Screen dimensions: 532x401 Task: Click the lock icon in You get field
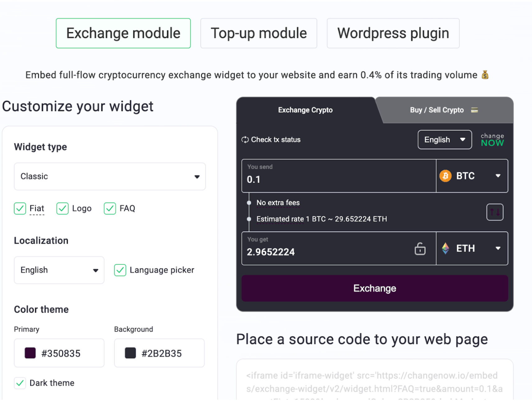(x=420, y=249)
